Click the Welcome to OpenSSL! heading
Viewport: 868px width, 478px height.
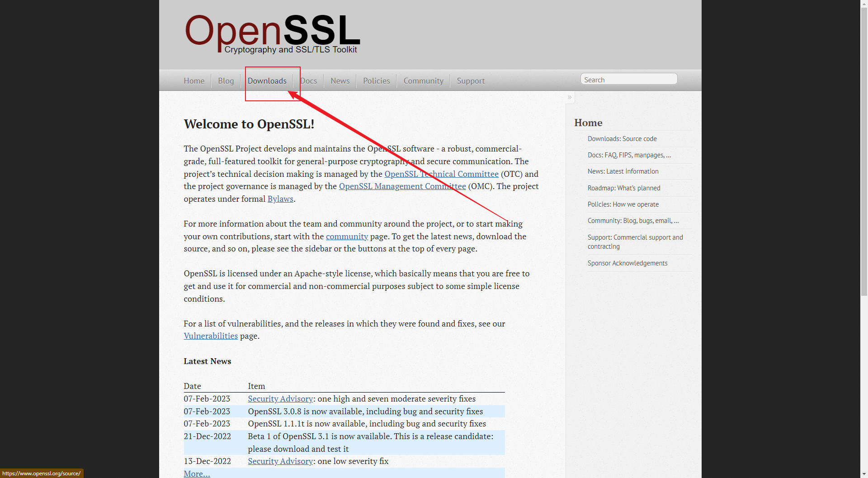pyautogui.click(x=249, y=124)
